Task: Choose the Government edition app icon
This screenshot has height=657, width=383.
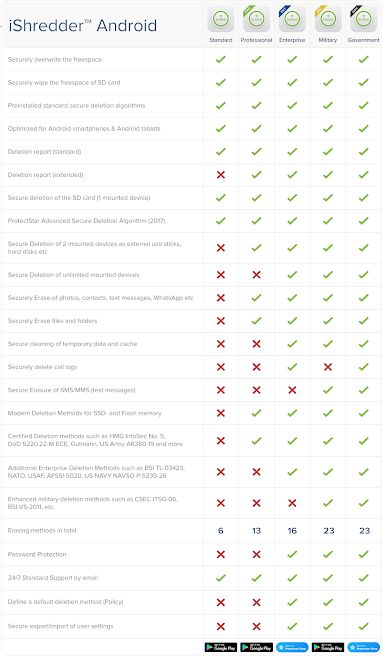Action: [364, 20]
